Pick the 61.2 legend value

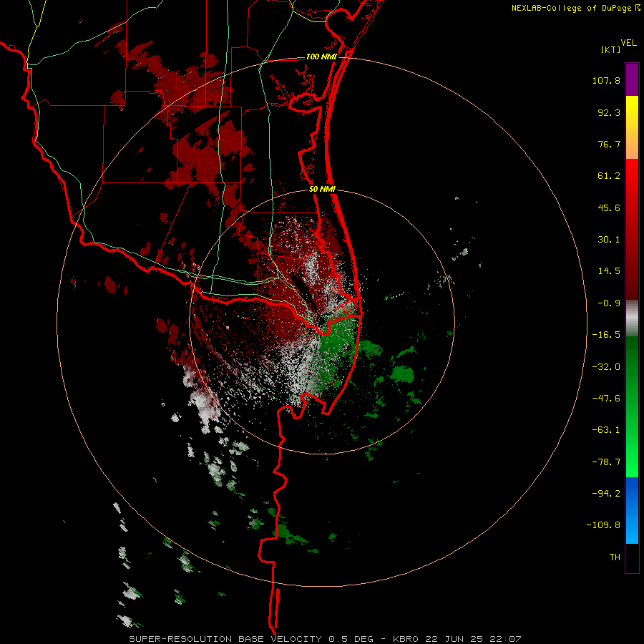[x=609, y=176]
